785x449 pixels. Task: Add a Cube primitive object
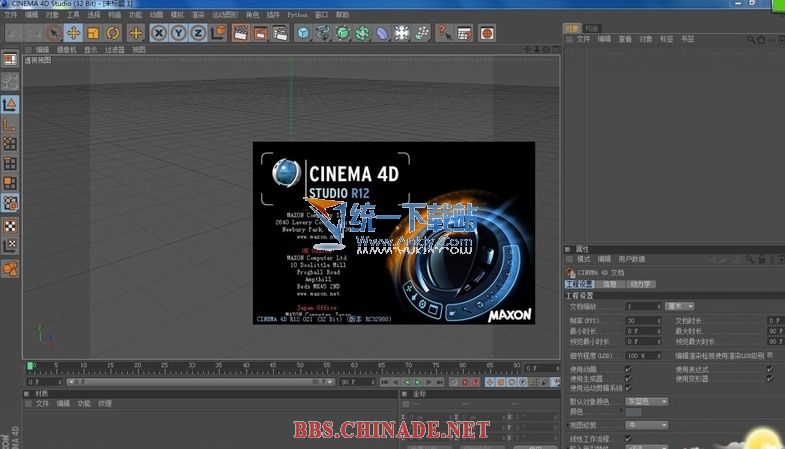[303, 33]
